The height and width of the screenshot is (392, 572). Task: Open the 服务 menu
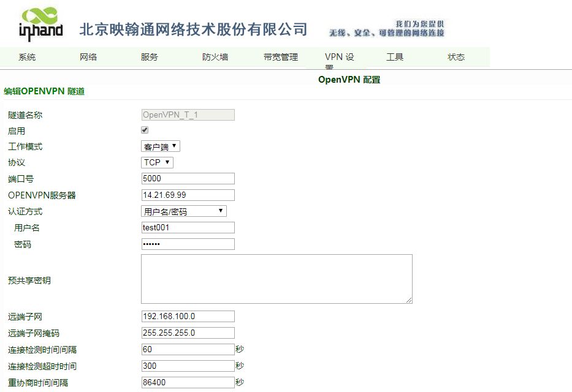coord(148,56)
